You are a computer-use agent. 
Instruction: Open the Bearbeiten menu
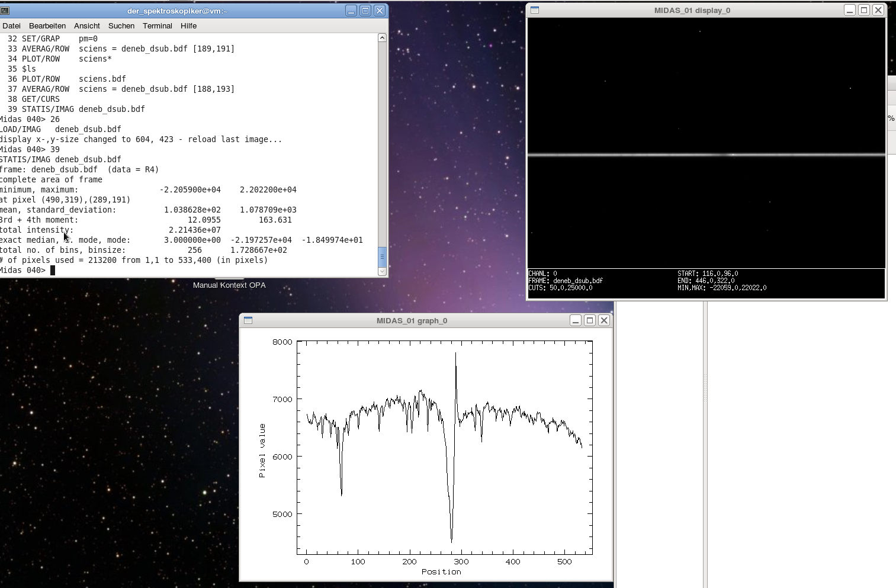tap(47, 25)
